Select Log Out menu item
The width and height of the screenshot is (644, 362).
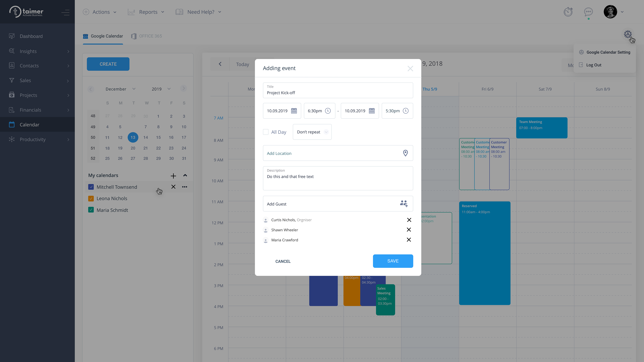pos(590,65)
